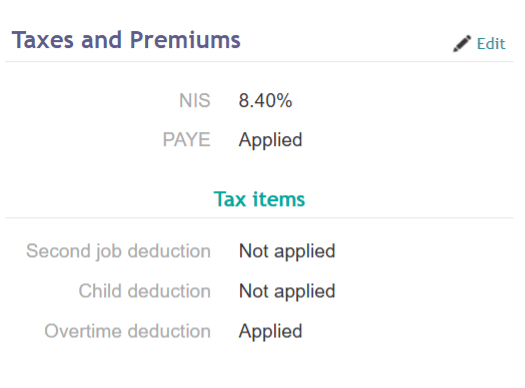Select the 8.40% NIS value

pos(265,100)
